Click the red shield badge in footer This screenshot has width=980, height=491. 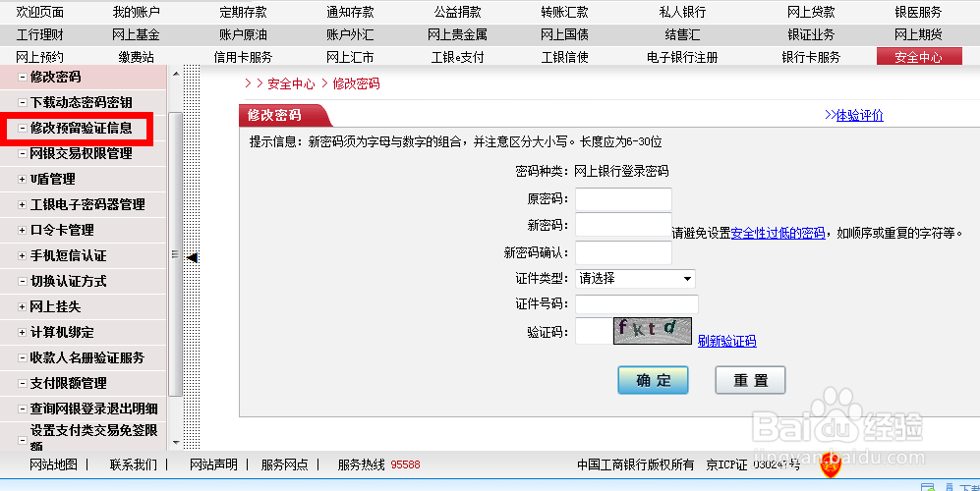(831, 465)
